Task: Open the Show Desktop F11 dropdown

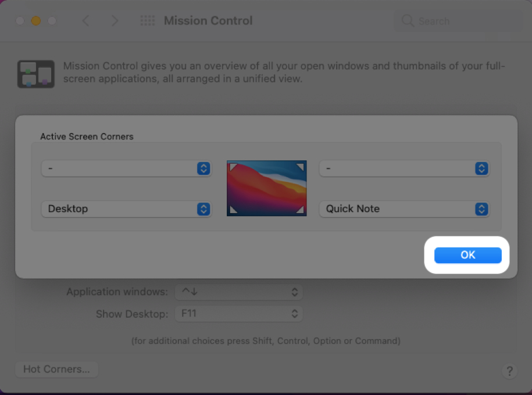Action: [238, 314]
